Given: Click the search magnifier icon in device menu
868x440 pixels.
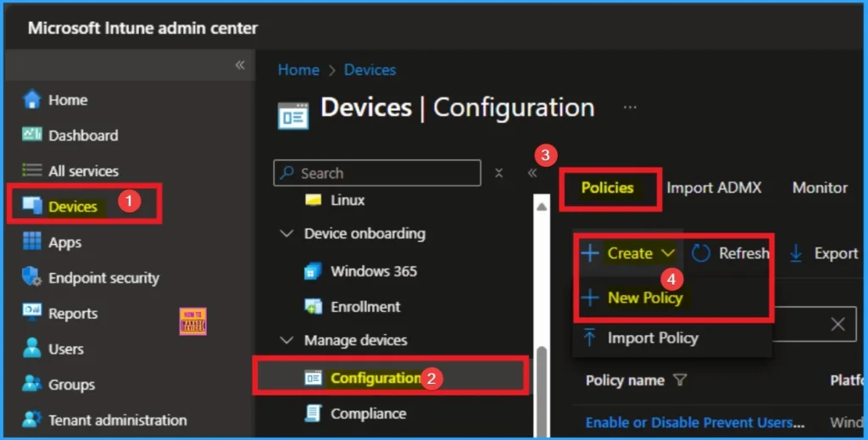Looking at the screenshot, I should click(287, 173).
